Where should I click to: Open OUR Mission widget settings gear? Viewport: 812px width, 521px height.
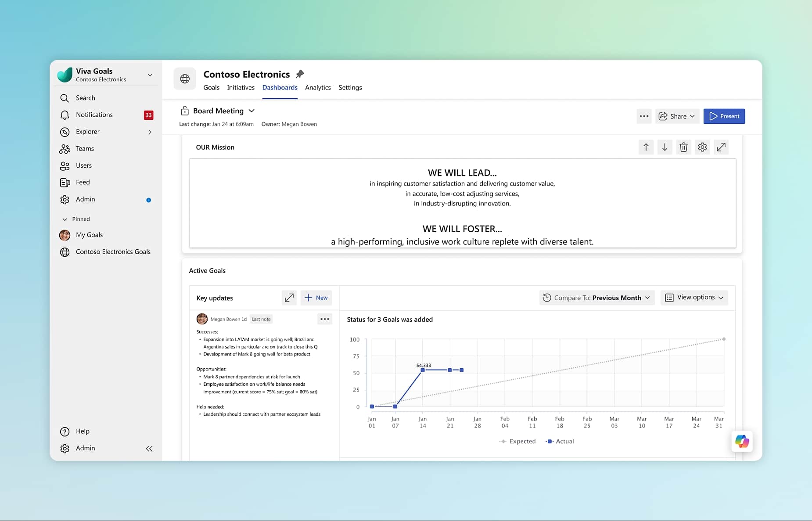coord(702,147)
